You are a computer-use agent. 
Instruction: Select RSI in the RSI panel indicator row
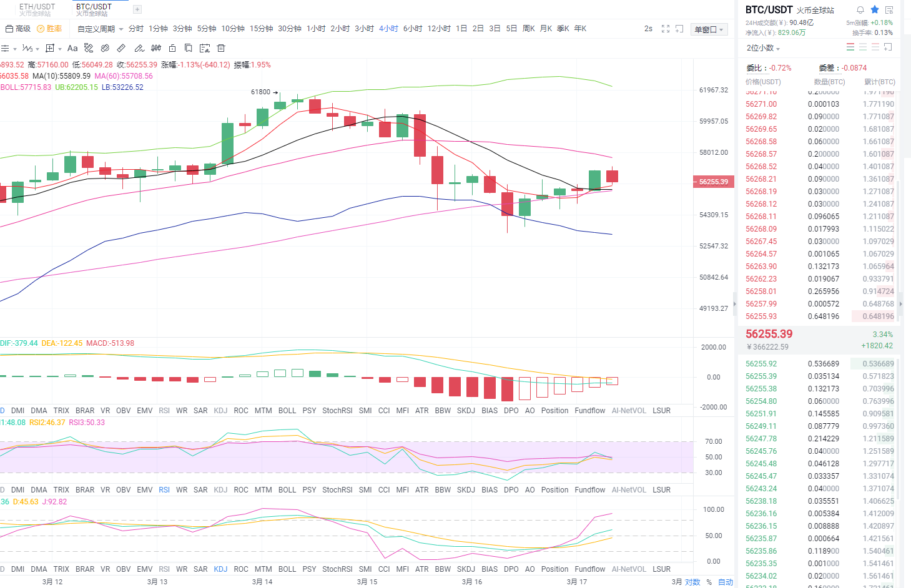point(164,490)
